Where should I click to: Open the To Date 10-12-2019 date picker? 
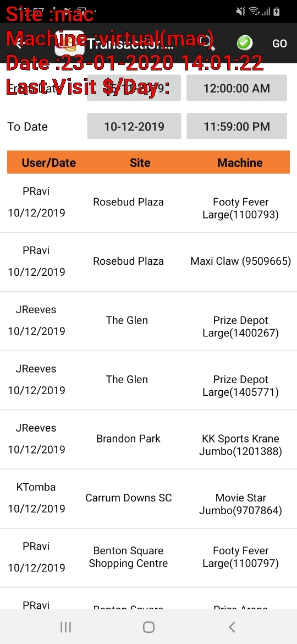(134, 126)
